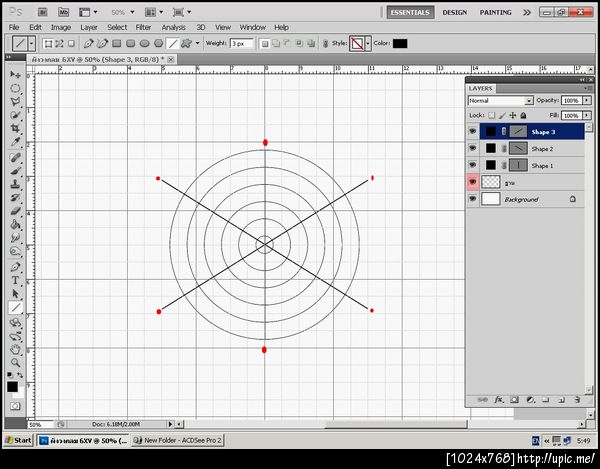The height and width of the screenshot is (469, 600).
Task: Open the layer Opacity slider arrow
Action: click(x=586, y=101)
